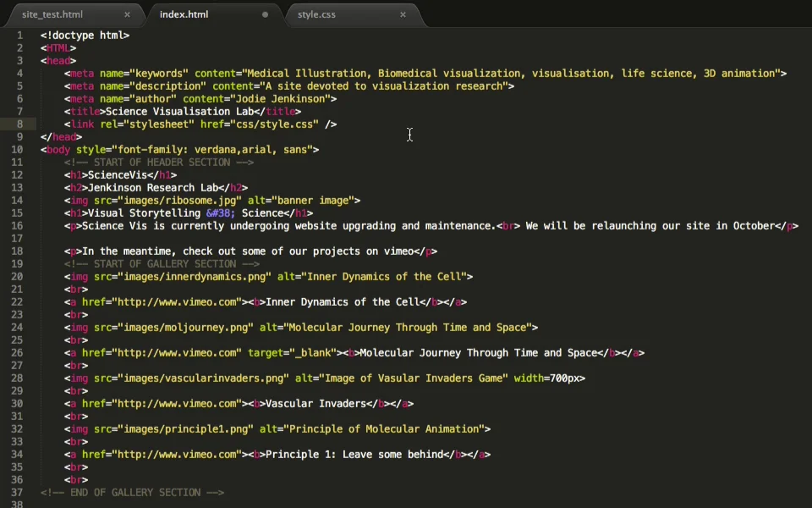
Task: Click line number 37 in the gutter
Action: coord(17,493)
